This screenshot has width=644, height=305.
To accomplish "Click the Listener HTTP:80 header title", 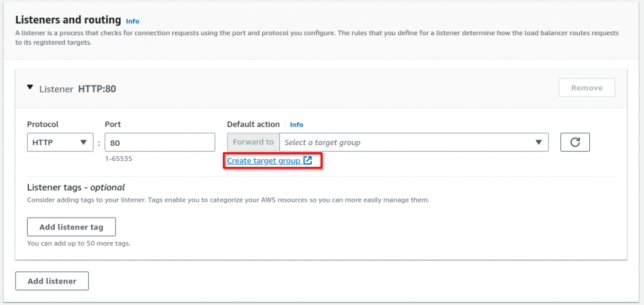I will (x=77, y=89).
